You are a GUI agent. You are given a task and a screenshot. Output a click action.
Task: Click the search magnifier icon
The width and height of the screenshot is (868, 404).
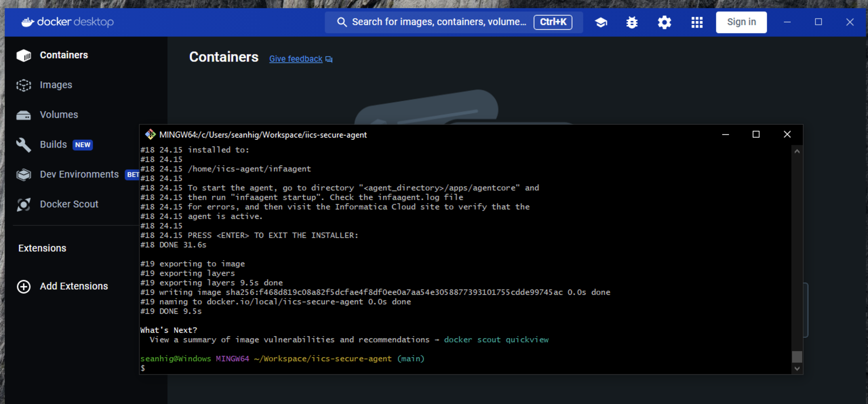tap(342, 22)
